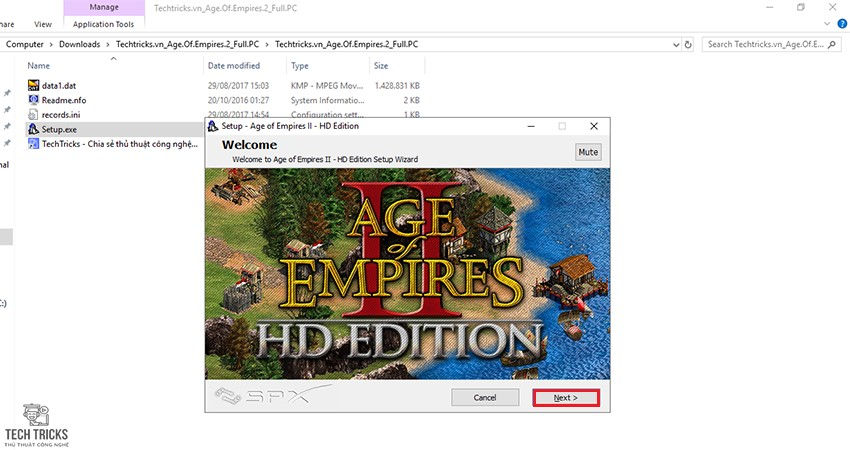Minimize the setup wizard window
This screenshot has height=450, width=850.
[531, 126]
